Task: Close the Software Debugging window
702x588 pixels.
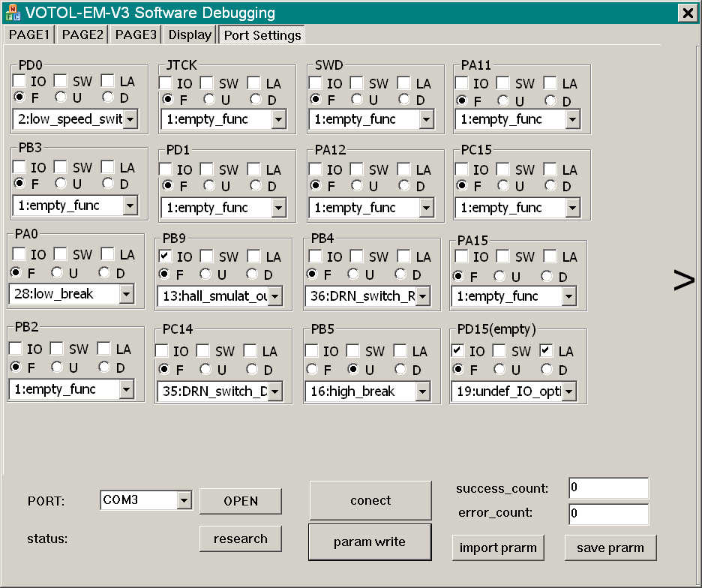Action: point(686,13)
